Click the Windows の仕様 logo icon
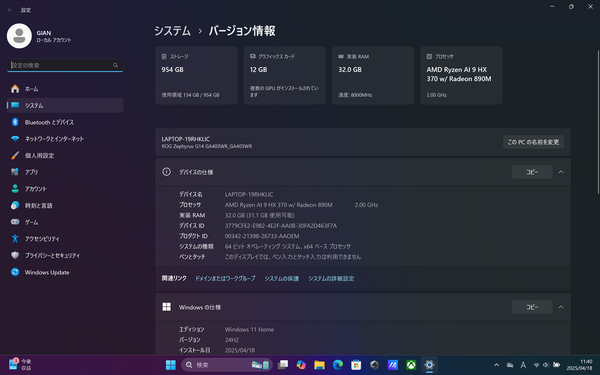600x375 pixels. 166,307
